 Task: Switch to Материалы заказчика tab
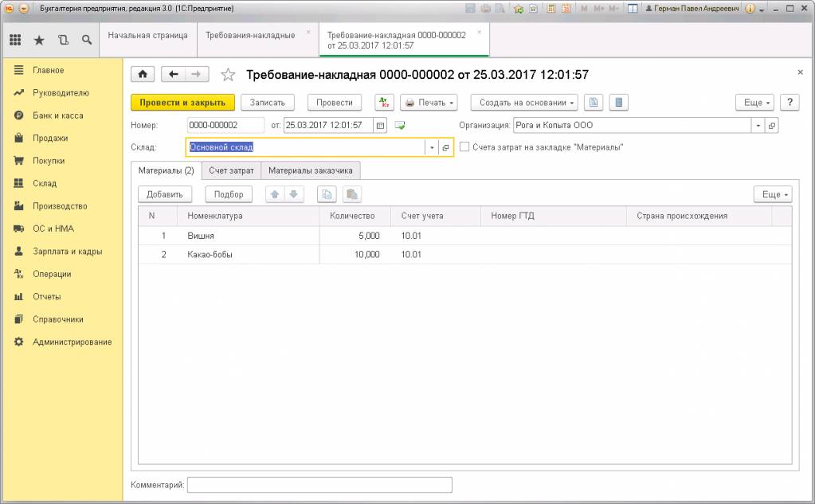tap(310, 170)
